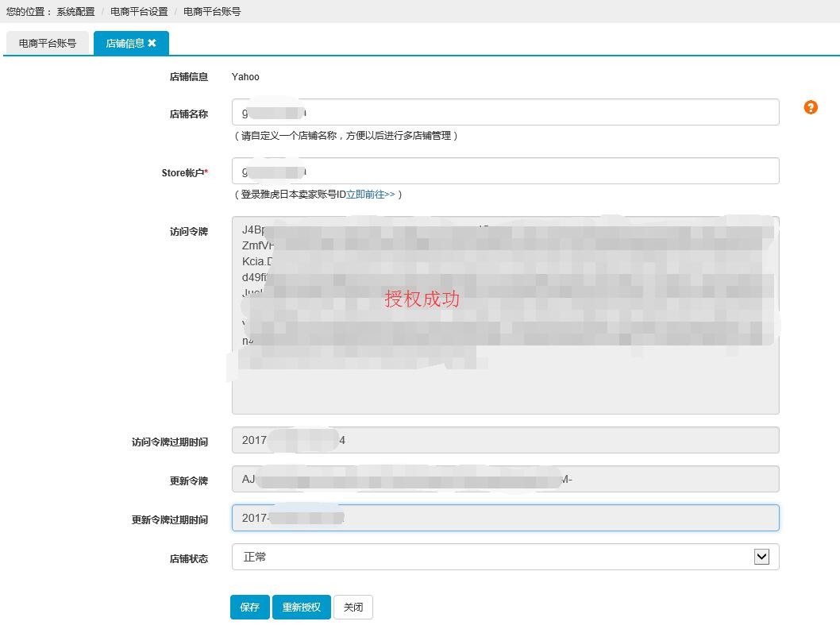The image size is (840, 629).
Task: Follow the 立即前往>> link
Action: coord(371,194)
